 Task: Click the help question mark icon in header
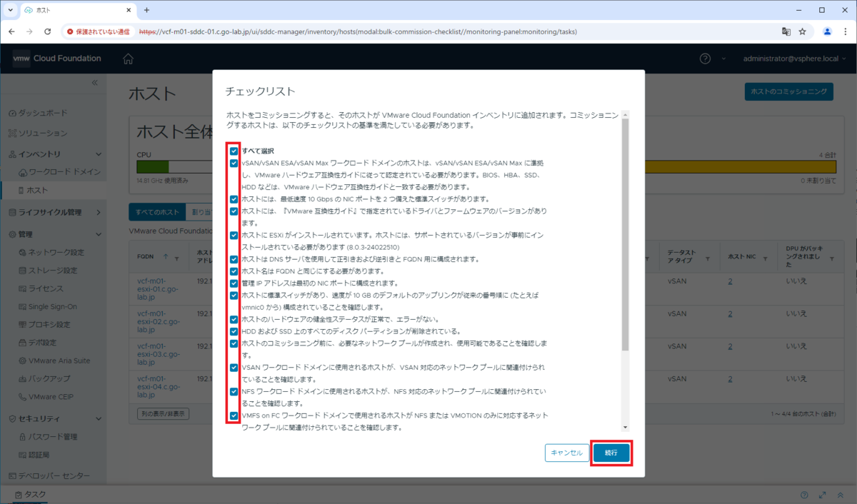point(705,59)
